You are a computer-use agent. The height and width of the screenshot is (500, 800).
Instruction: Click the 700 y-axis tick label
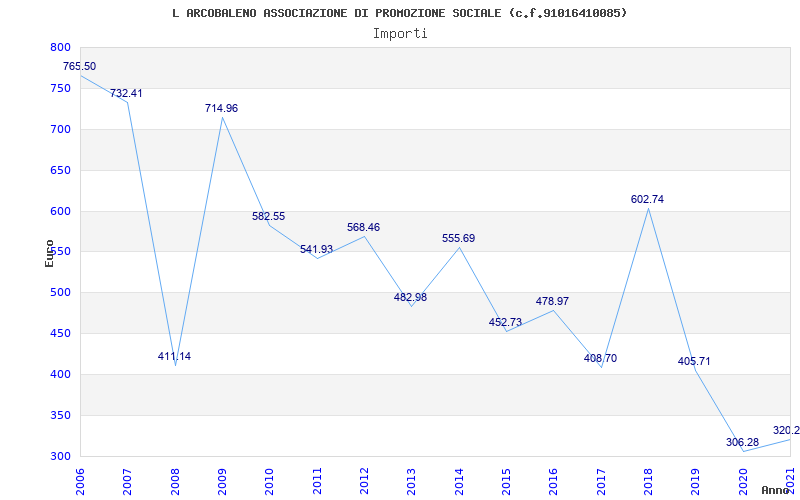tap(60, 129)
